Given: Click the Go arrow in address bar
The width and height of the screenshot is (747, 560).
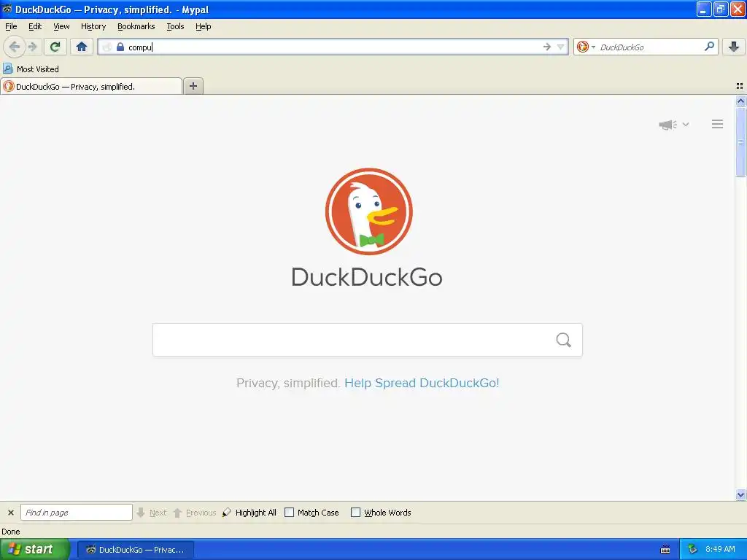Looking at the screenshot, I should click(547, 47).
